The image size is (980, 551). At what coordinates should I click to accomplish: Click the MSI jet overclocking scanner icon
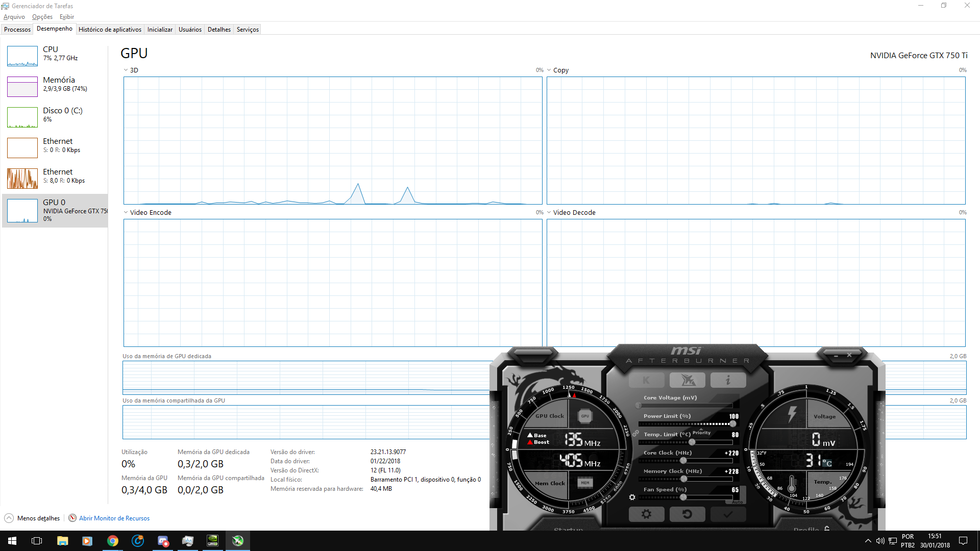click(x=687, y=380)
